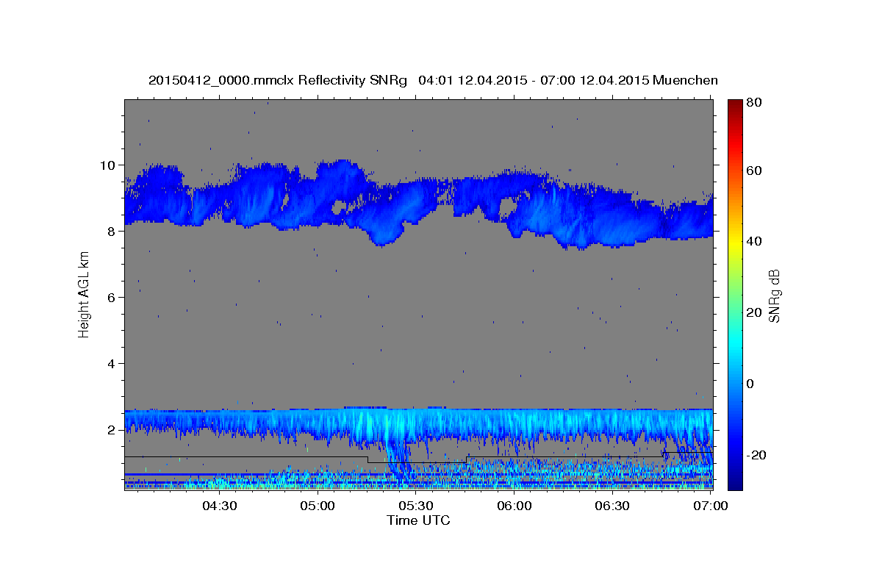Screen dimensions: 882x588
Task: Click the low cloud layer near 2 km
Action: tap(419, 426)
